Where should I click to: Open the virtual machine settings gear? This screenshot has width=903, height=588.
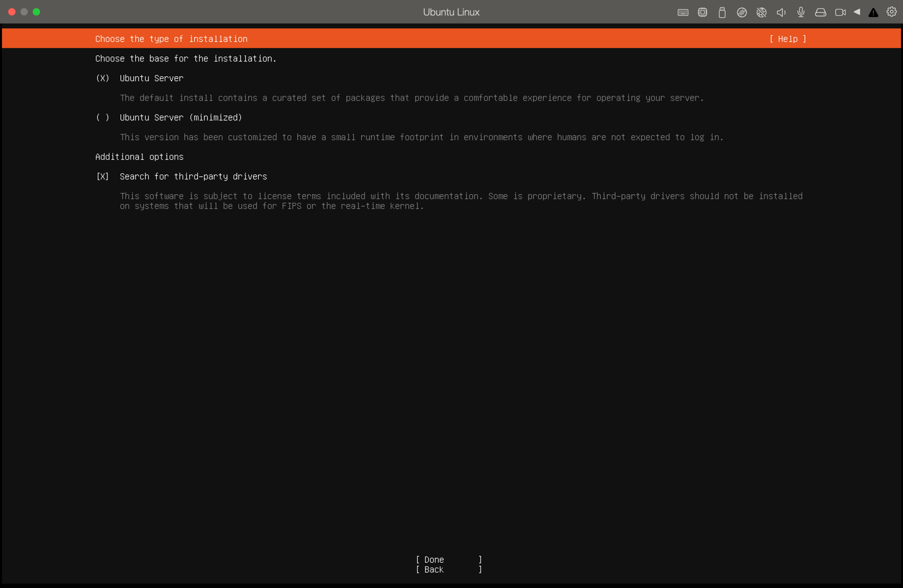891,12
